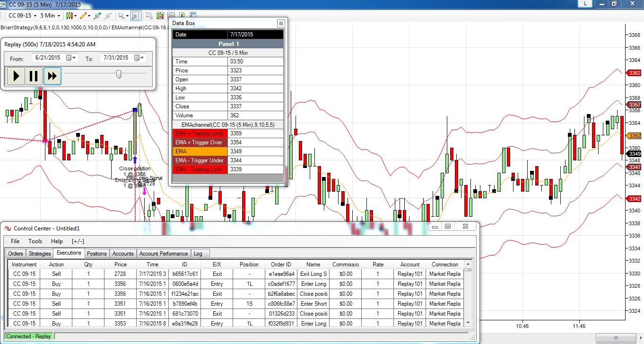This screenshot has width=644, height=344.
Task: Click the Position column header
Action: (x=249, y=265)
